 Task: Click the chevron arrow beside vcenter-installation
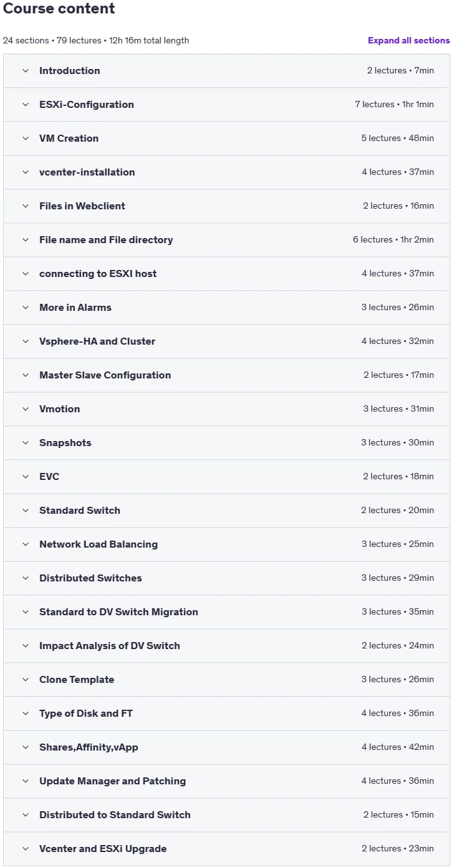26,172
